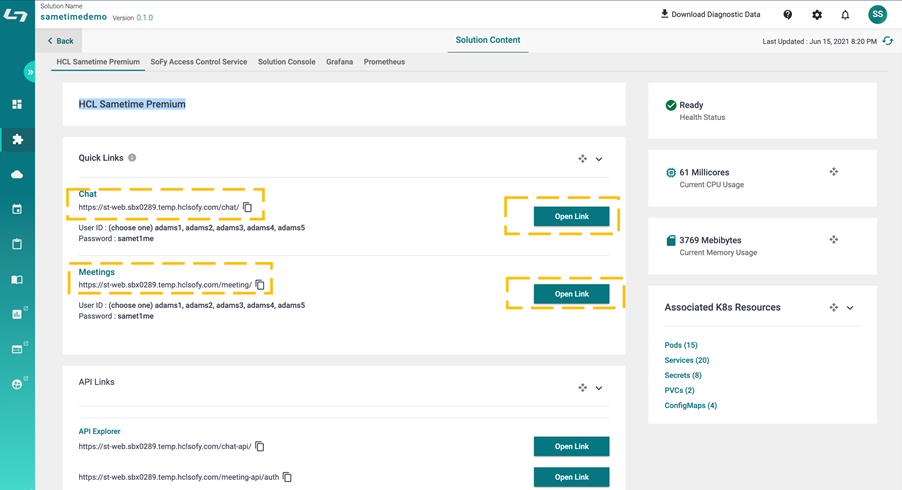Click Open Link for Chat
The image size is (902, 490).
pyautogui.click(x=571, y=216)
